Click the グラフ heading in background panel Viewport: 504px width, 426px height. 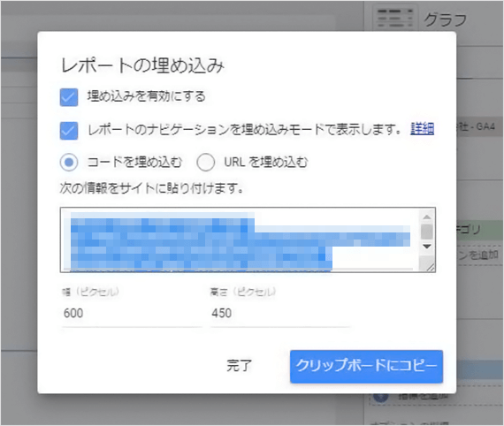pyautogui.click(x=445, y=20)
